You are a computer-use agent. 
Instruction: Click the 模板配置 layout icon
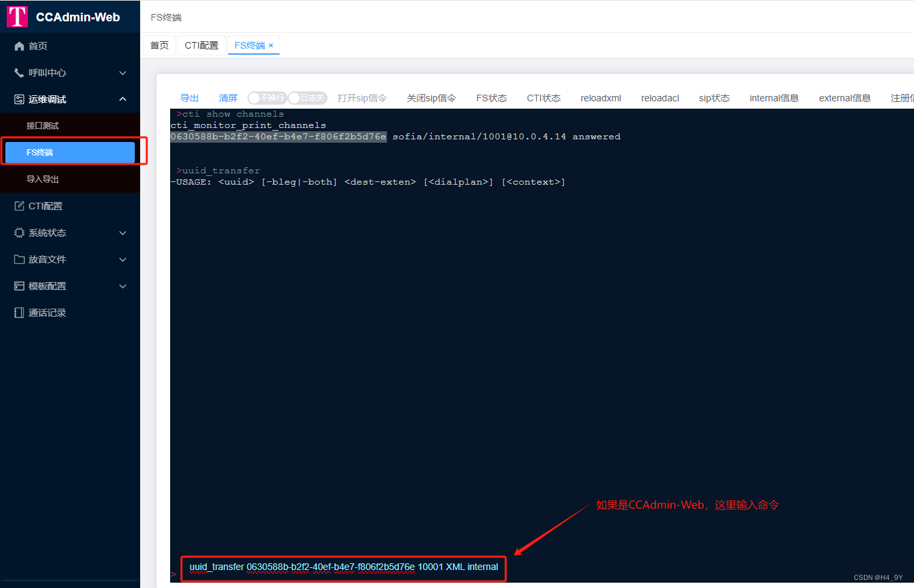[x=19, y=286]
